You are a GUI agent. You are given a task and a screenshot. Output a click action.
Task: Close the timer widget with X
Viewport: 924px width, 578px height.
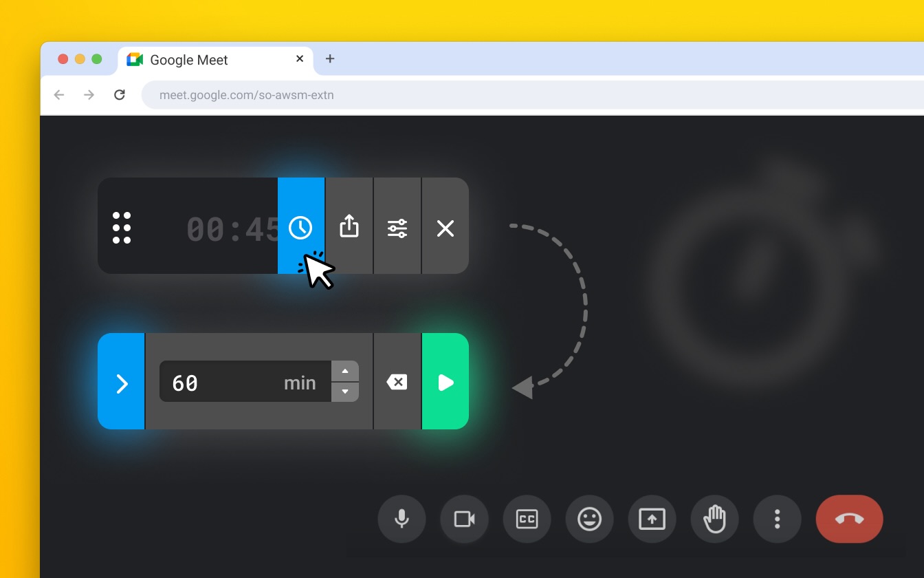tap(445, 228)
